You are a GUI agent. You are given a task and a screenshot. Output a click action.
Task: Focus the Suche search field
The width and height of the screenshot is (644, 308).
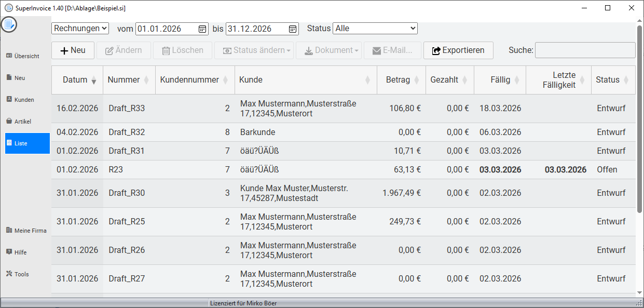[x=585, y=50]
